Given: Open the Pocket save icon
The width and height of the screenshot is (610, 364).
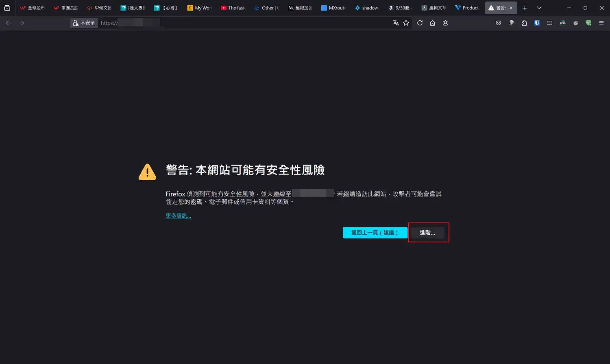Looking at the screenshot, I should click(x=498, y=23).
